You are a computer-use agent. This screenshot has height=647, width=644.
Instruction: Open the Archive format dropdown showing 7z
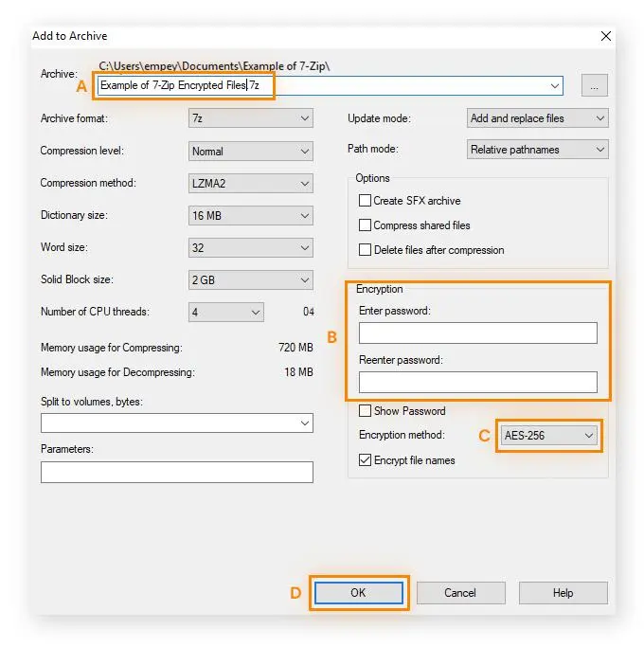click(x=250, y=118)
